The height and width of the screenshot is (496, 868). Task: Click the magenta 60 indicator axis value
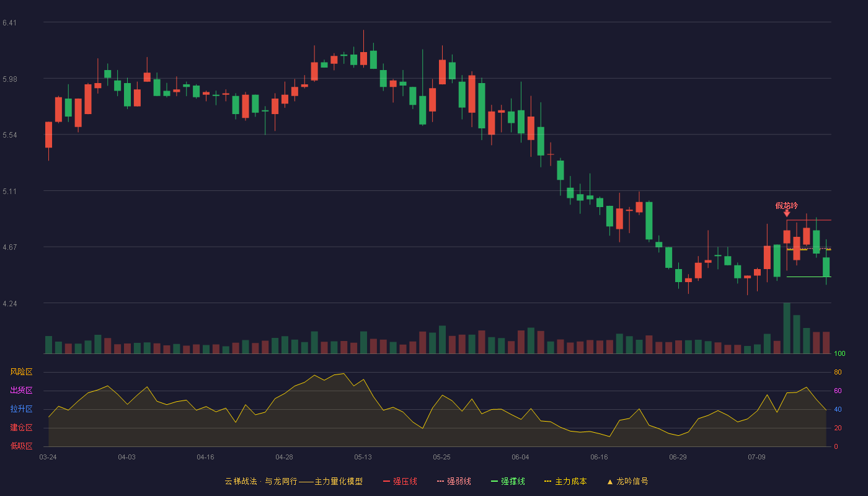point(838,391)
